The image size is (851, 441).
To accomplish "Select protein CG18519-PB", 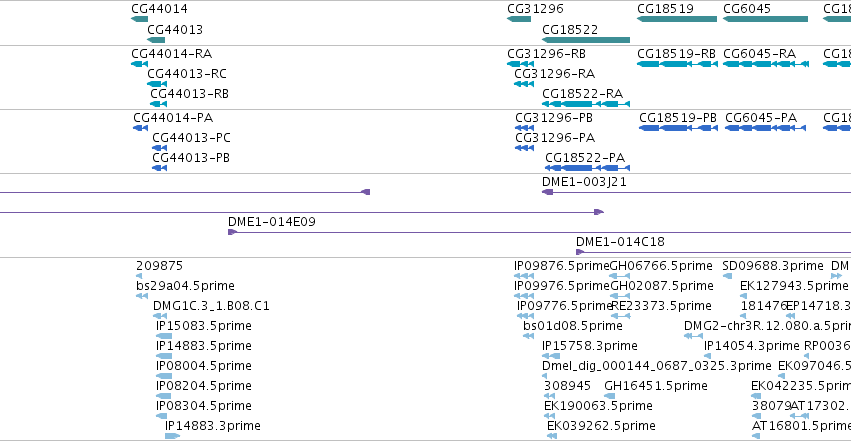I will (x=678, y=128).
